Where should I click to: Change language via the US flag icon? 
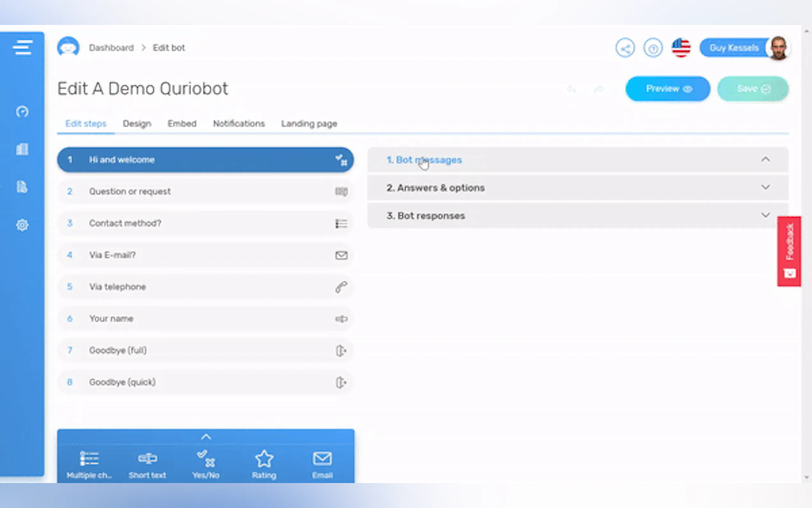(681, 48)
